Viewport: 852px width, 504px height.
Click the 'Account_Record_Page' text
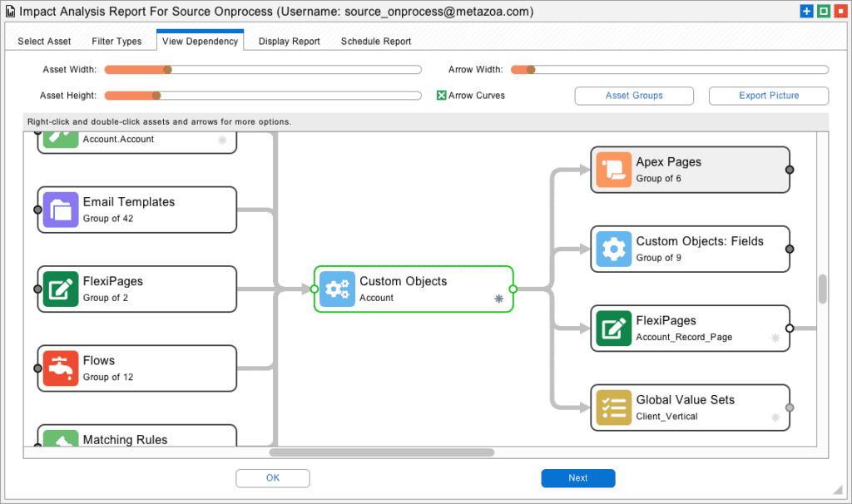point(684,337)
